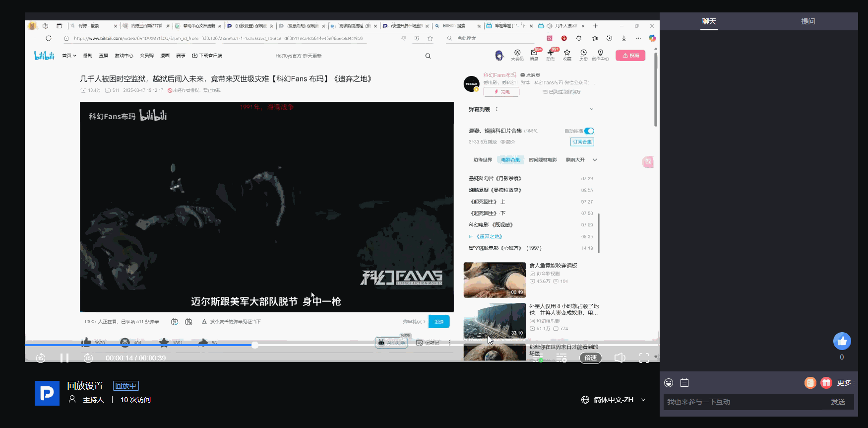Open the 更多 options in chat
Screen dimensions: 868x428
coord(846,383)
